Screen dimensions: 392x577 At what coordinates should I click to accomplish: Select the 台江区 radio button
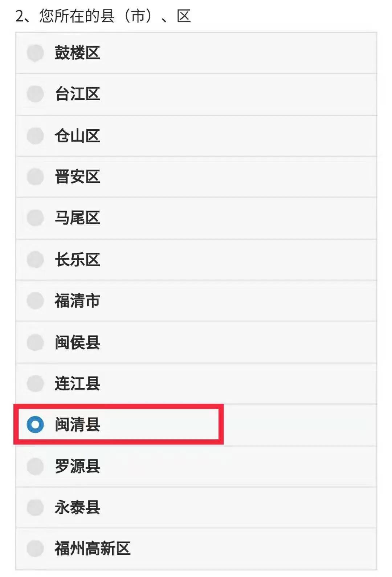coord(35,95)
